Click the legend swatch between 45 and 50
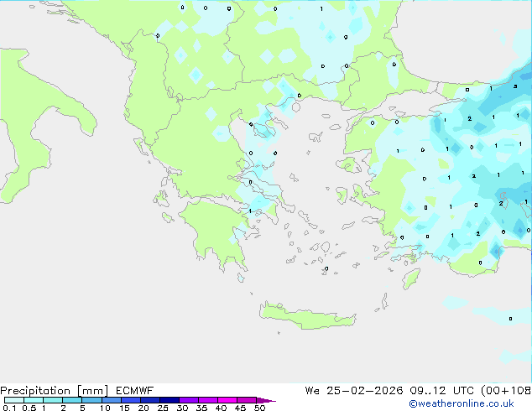The width and height of the screenshot is (532, 411). (247, 400)
